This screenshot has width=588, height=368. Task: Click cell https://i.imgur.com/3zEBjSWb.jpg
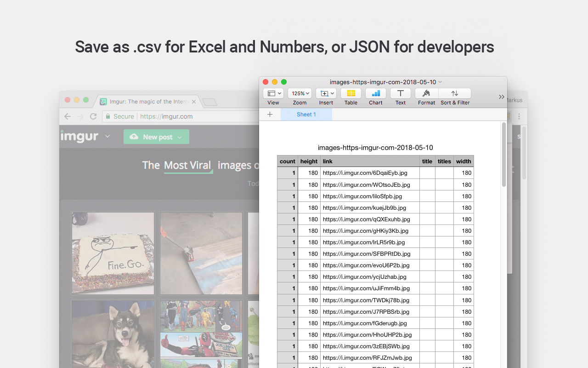click(370, 346)
